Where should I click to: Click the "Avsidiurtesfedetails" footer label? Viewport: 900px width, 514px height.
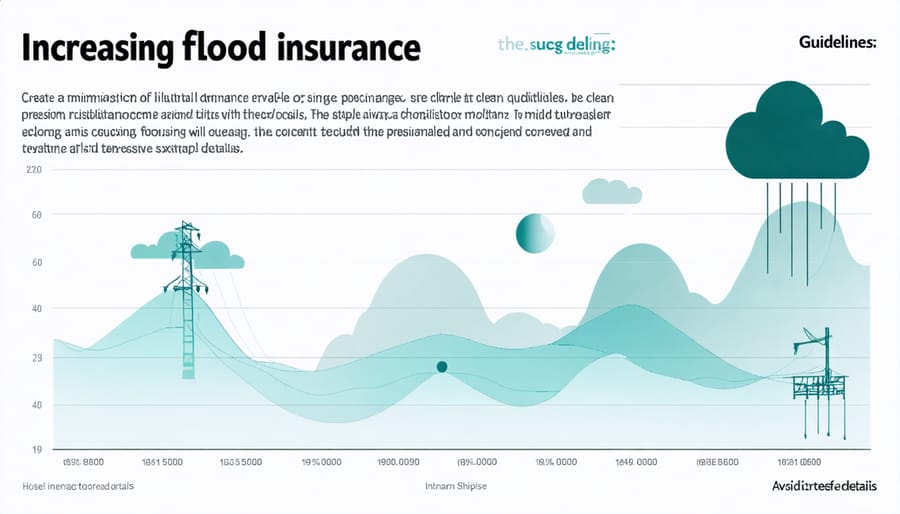824,486
